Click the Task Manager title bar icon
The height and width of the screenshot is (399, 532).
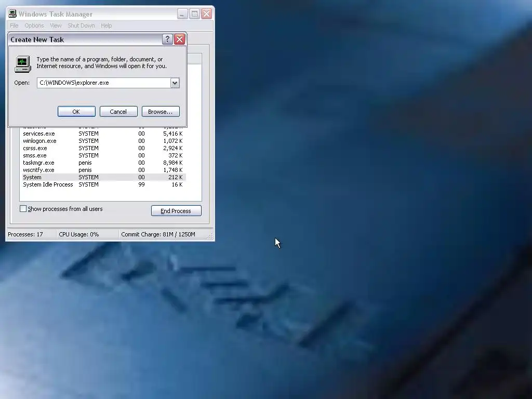[12, 14]
